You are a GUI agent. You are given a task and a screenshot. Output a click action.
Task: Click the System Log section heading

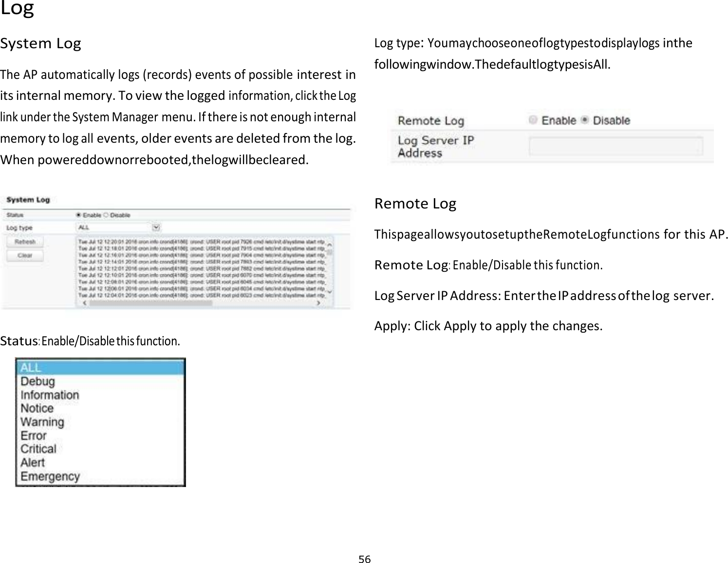(x=41, y=44)
